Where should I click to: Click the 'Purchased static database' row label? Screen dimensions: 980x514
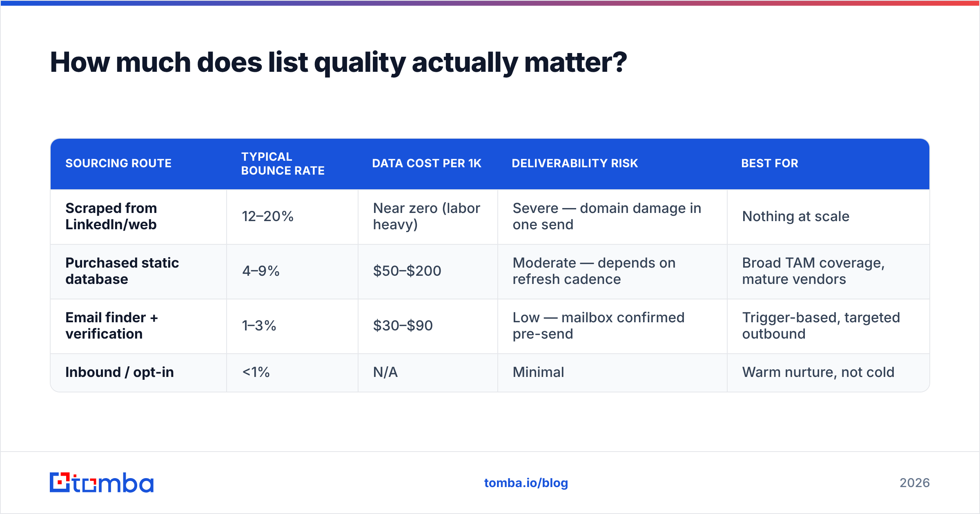tap(122, 271)
